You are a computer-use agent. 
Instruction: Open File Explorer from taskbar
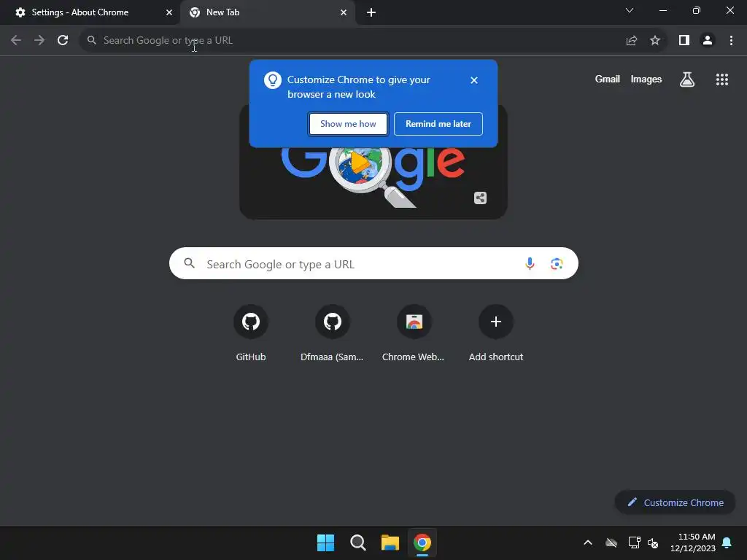(x=390, y=542)
